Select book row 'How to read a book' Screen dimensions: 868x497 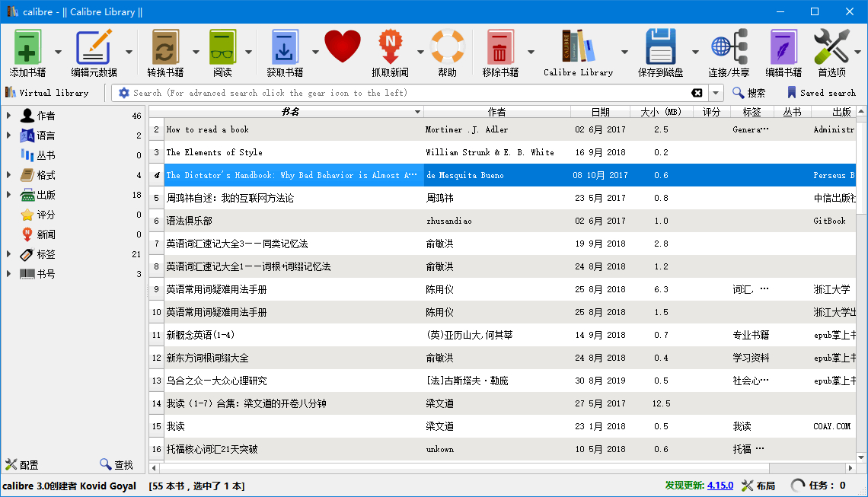click(x=503, y=129)
